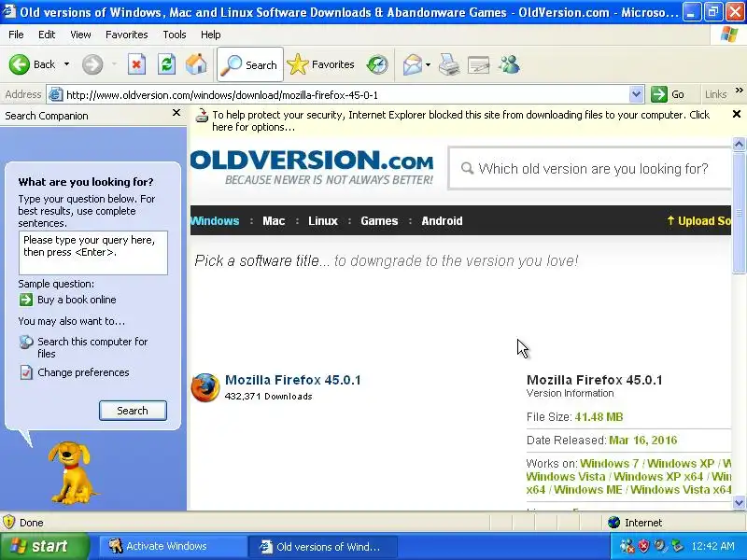Go to Home page icon
This screenshot has width=747, height=560.
pos(196,64)
